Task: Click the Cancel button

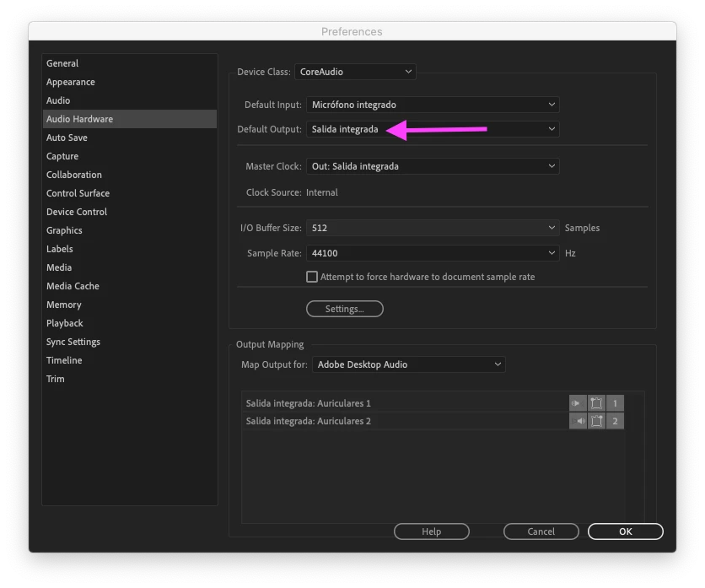Action: pyautogui.click(x=541, y=531)
